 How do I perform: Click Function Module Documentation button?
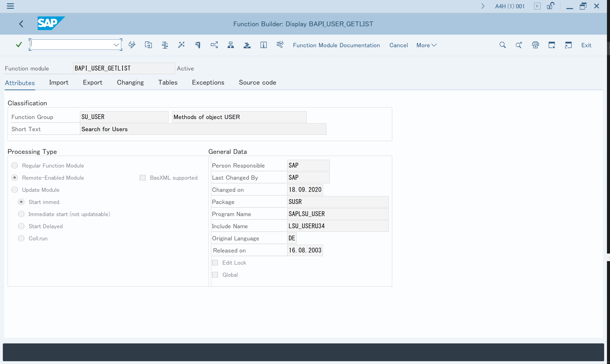pos(336,45)
